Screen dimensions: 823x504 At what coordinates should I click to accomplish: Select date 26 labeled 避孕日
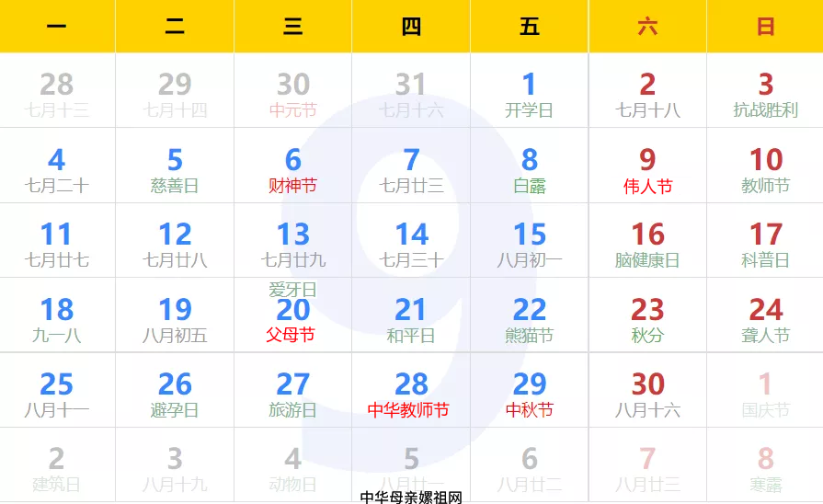coord(175,390)
